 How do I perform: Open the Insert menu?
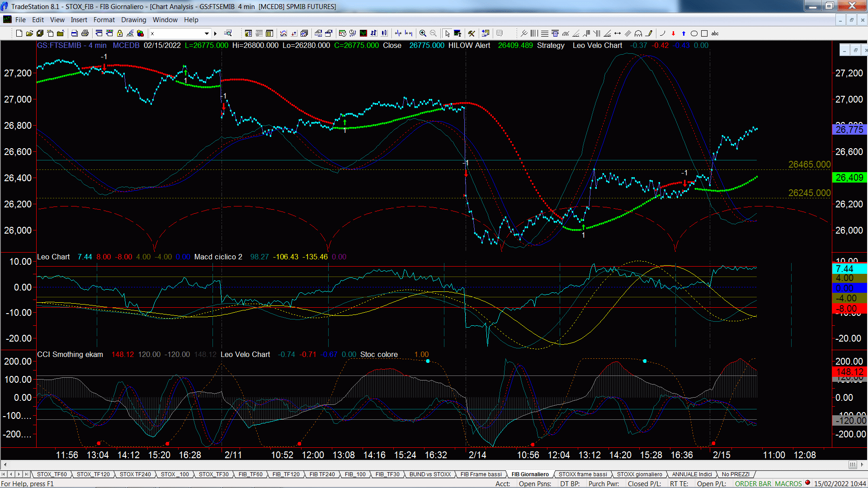click(79, 20)
